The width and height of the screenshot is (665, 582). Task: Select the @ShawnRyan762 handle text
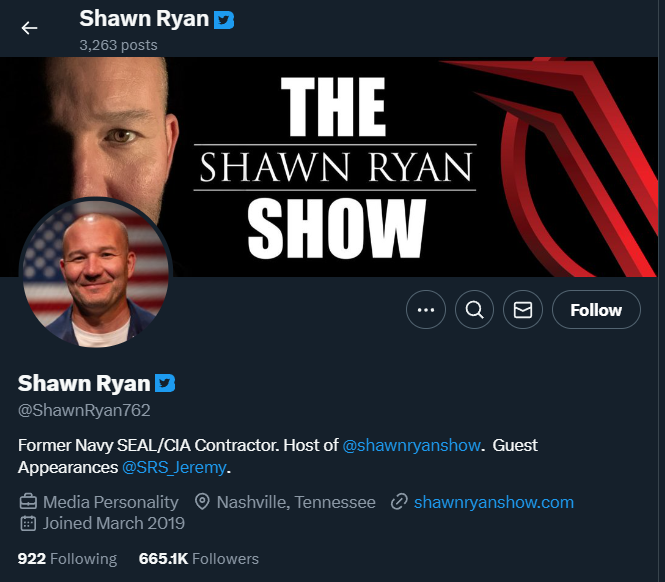84,410
